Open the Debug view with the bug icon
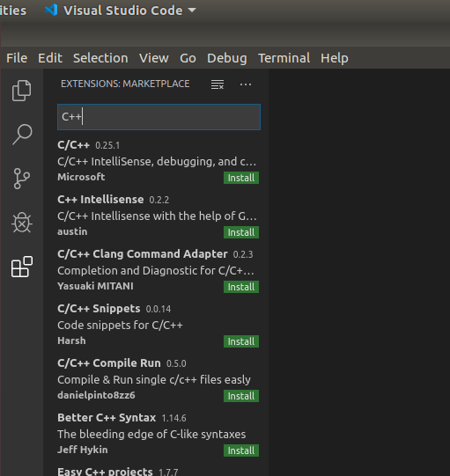450x476 pixels. [x=21, y=223]
